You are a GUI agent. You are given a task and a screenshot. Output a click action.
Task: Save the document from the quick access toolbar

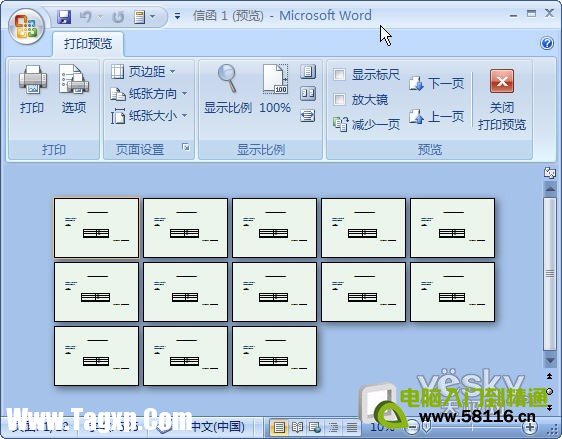(64, 16)
